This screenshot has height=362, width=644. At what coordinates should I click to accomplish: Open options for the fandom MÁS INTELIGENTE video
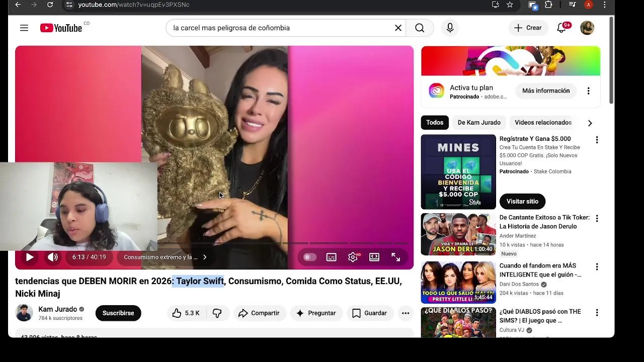point(597,267)
